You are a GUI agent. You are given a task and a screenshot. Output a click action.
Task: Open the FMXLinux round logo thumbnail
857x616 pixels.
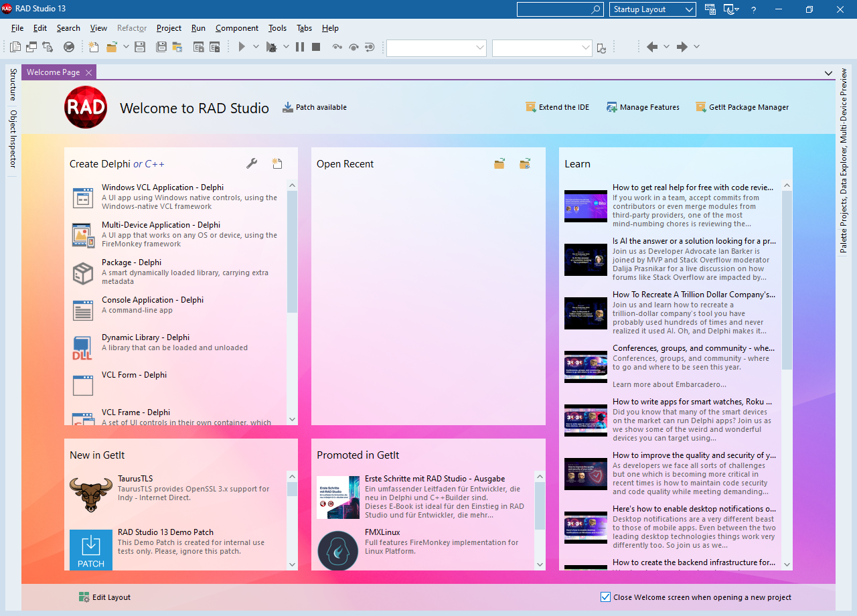[338, 550]
